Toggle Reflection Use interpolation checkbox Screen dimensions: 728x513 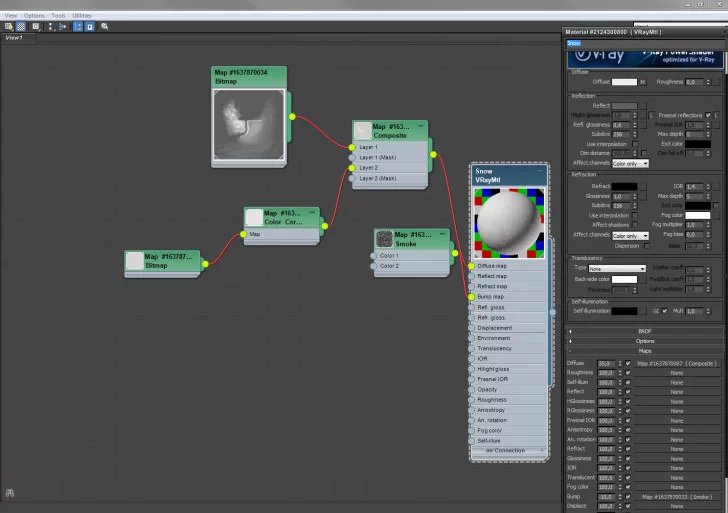635,144
